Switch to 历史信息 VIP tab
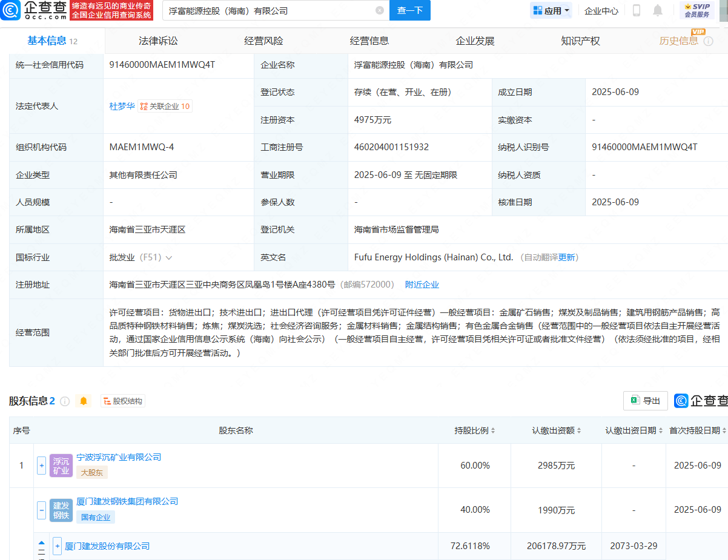Screen dimensions: 728x560 pos(679,41)
